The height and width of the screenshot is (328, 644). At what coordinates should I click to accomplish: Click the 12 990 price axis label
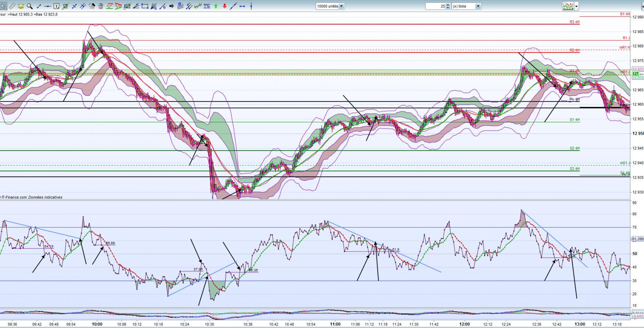pyautogui.click(x=637, y=17)
